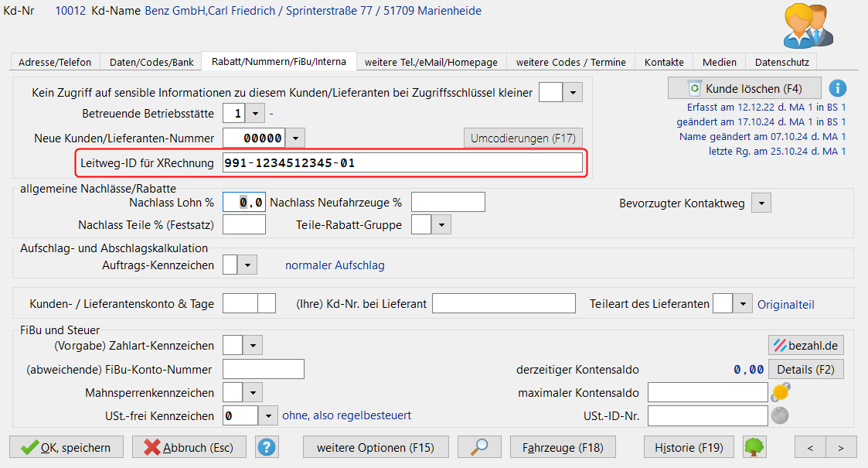868x468 pixels.
Task: Open the bezahl.de payment button
Action: coord(806,344)
